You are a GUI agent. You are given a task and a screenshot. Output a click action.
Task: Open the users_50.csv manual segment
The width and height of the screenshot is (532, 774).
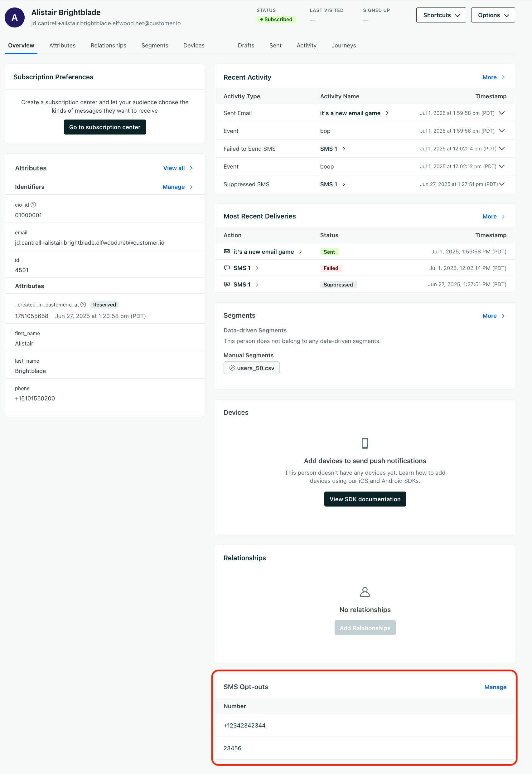tap(252, 368)
